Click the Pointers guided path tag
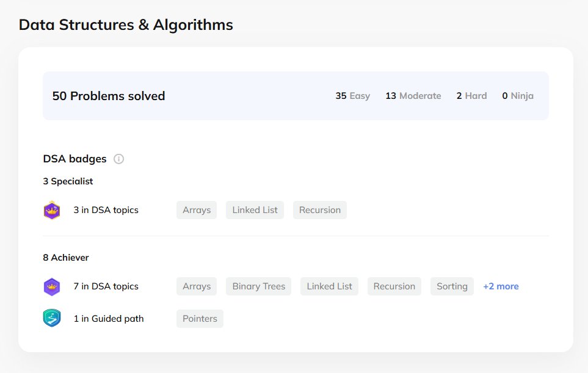The width and height of the screenshot is (588, 373). coord(200,319)
